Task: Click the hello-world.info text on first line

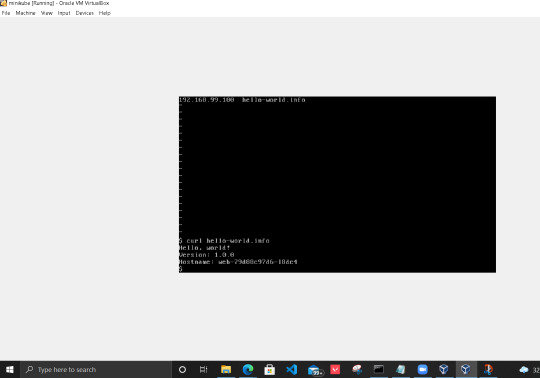Action: pos(273,100)
